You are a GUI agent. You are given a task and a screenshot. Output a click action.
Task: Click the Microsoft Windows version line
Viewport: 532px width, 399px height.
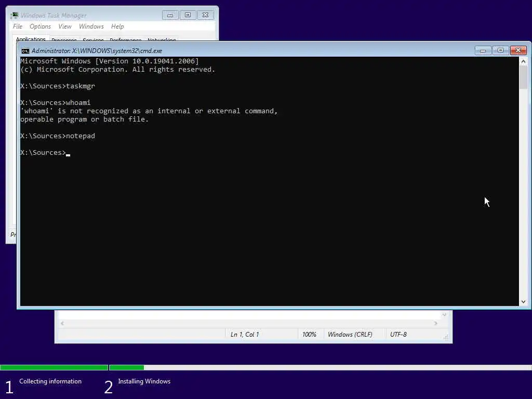[110, 61]
